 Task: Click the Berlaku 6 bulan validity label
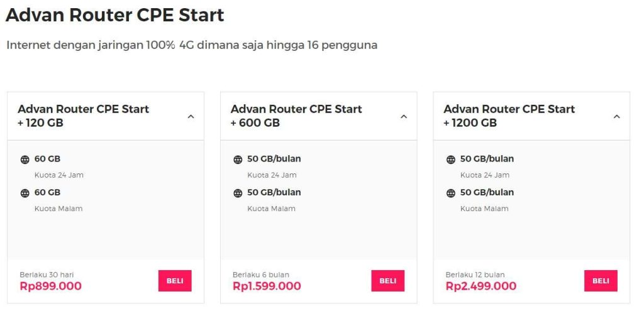[x=261, y=275]
